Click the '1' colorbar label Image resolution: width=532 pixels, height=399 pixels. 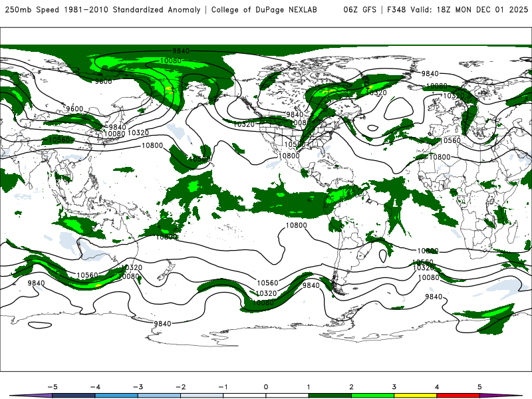[309, 387]
